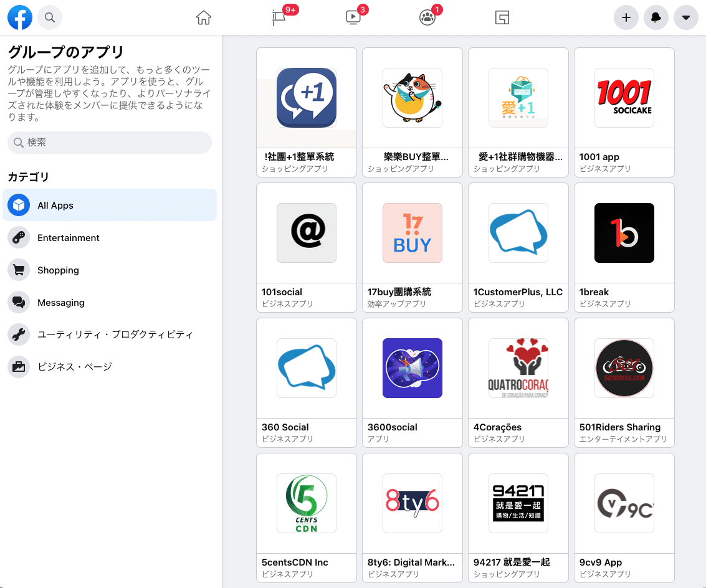Click the 5centsCDN Inc title text

[x=295, y=562]
